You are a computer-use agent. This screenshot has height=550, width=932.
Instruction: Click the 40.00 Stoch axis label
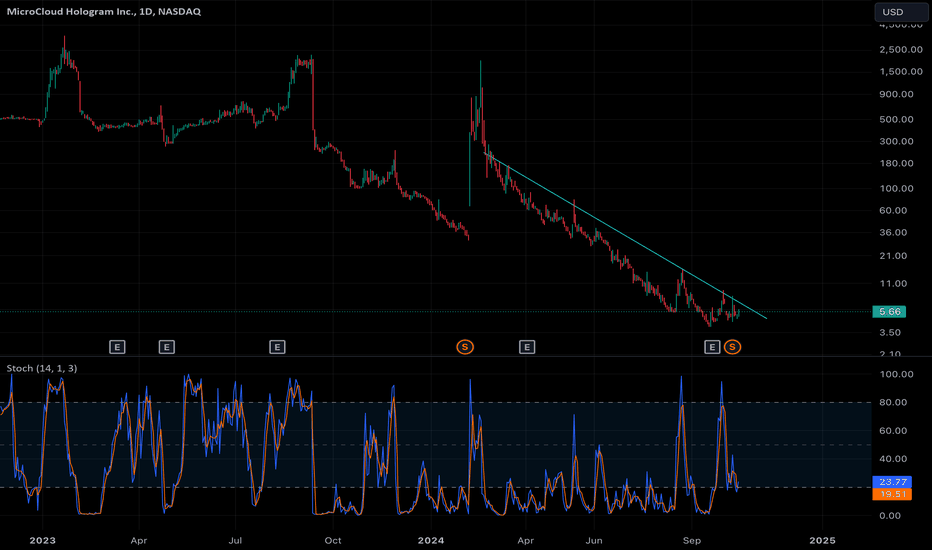click(893, 458)
